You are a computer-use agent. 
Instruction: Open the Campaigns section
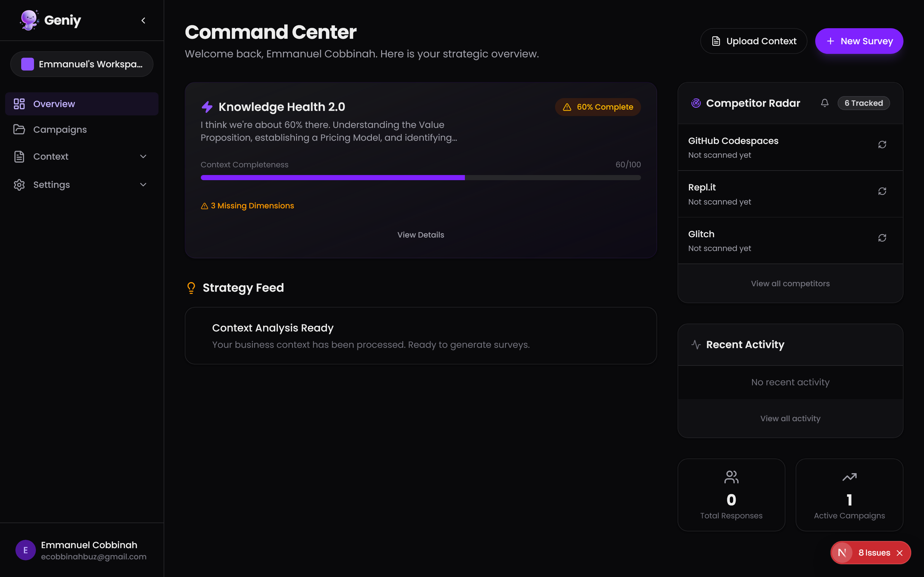point(60,130)
